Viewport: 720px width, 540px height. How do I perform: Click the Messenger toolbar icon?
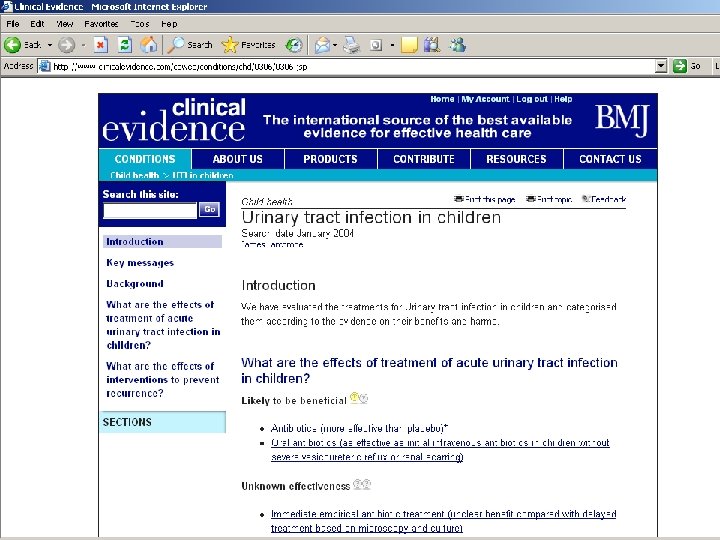pyautogui.click(x=457, y=45)
